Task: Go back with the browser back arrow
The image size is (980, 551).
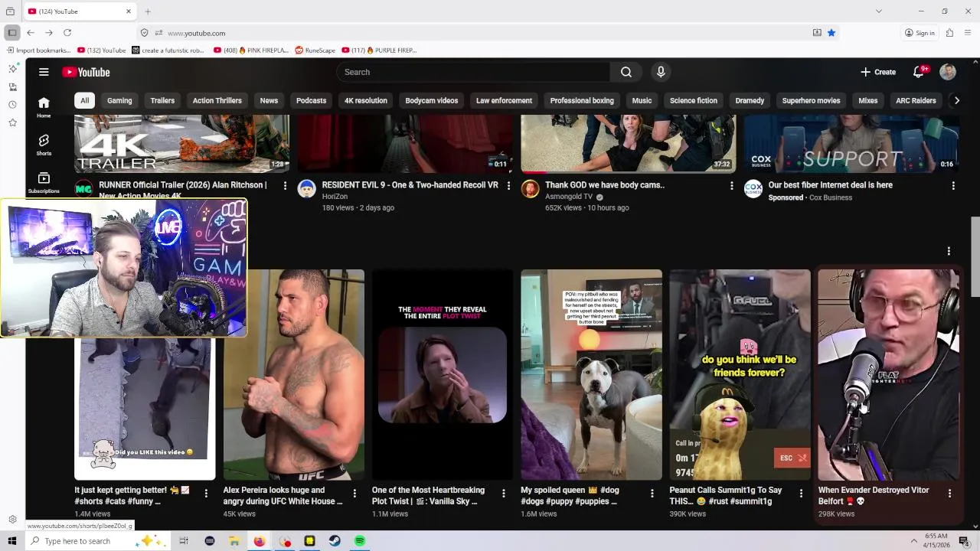Action: point(31,33)
